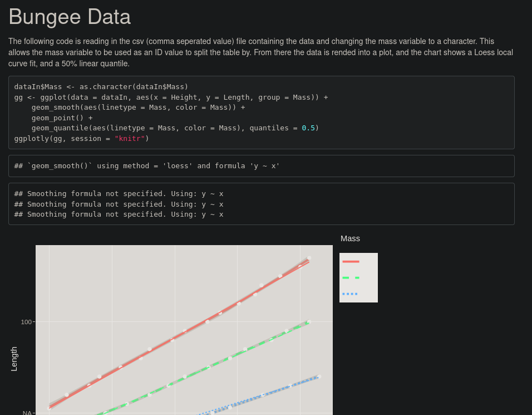The width and height of the screenshot is (532, 415).
Task: Select the rightmost data point on the green line
Action: (309, 322)
